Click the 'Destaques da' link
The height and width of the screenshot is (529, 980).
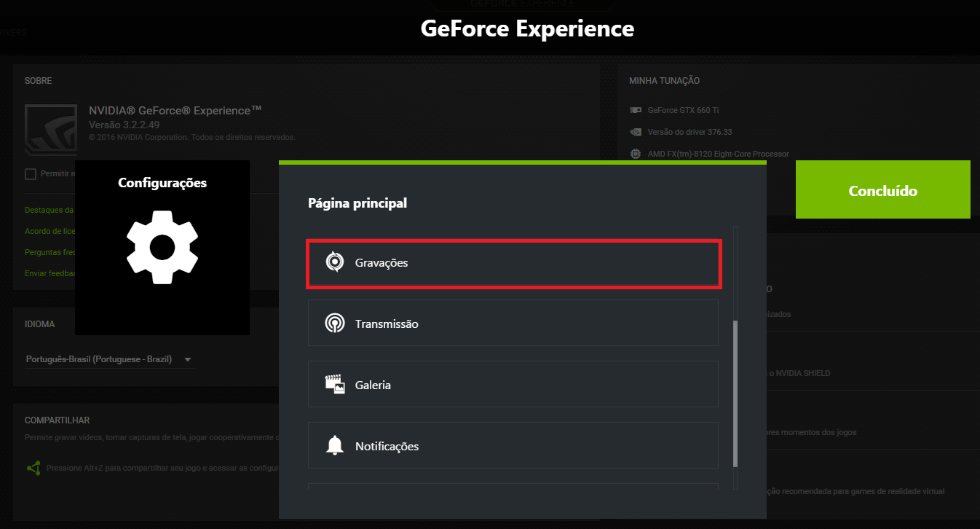(x=50, y=210)
